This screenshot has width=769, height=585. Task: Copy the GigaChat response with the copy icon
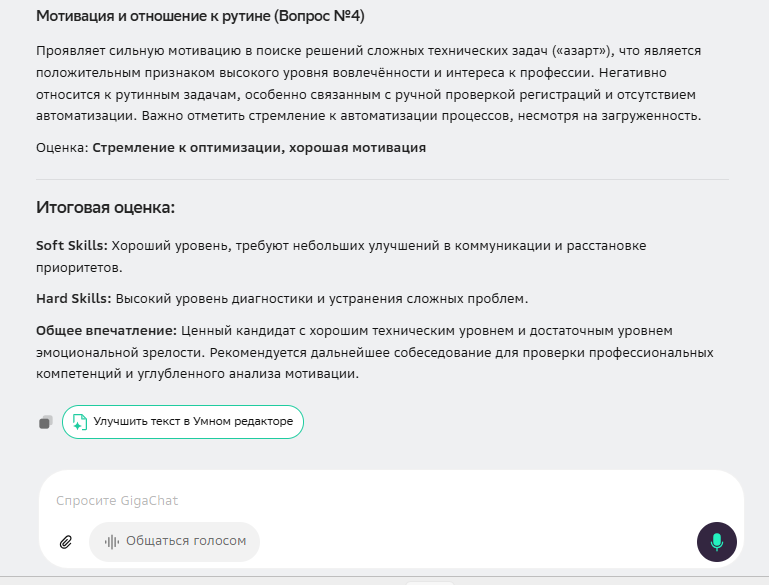[45, 422]
